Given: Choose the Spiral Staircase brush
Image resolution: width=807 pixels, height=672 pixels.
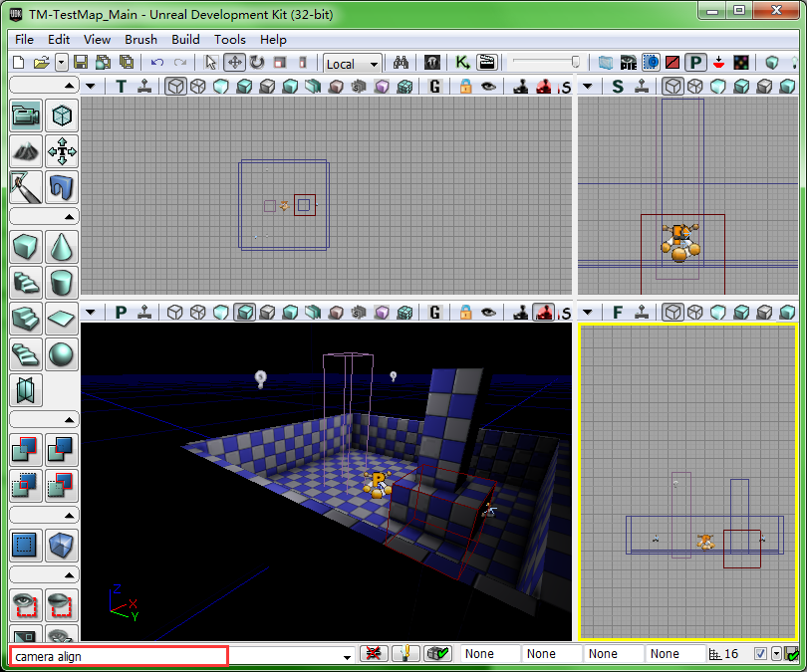Looking at the screenshot, I should (x=26, y=354).
